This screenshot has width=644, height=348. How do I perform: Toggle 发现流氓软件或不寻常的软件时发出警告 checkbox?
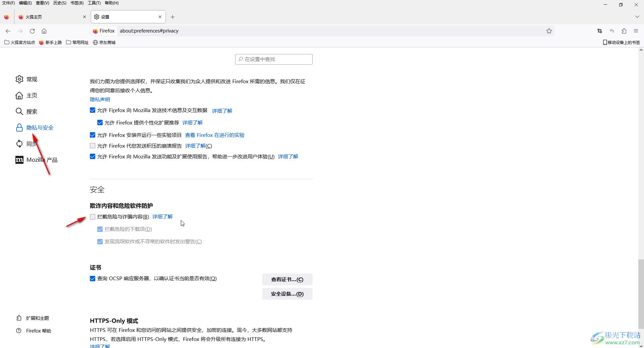pyautogui.click(x=100, y=242)
